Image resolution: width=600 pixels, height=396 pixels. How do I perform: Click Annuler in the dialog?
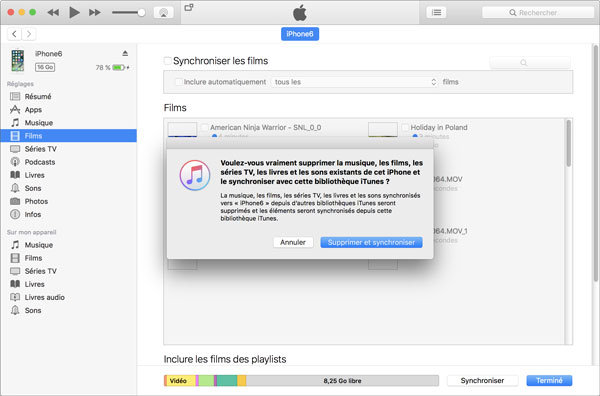[x=293, y=242]
